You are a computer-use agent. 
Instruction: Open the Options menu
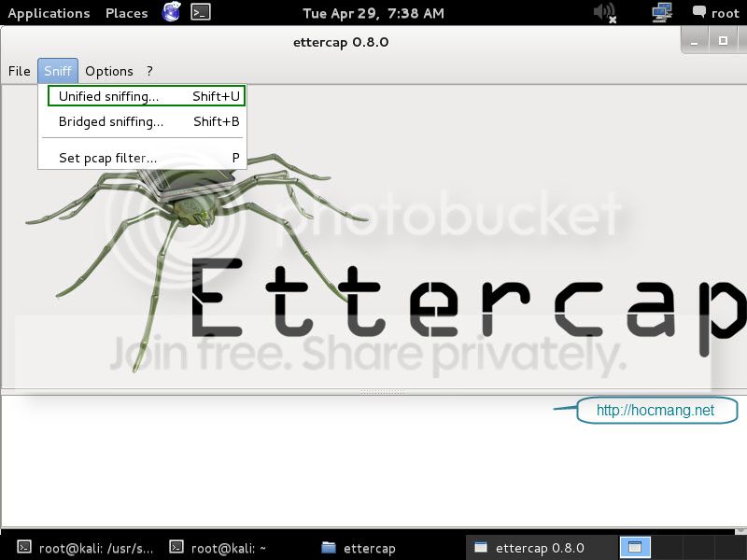(109, 72)
